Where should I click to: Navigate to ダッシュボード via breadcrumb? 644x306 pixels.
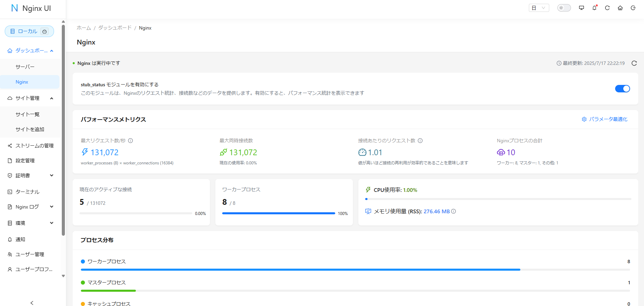114,28
